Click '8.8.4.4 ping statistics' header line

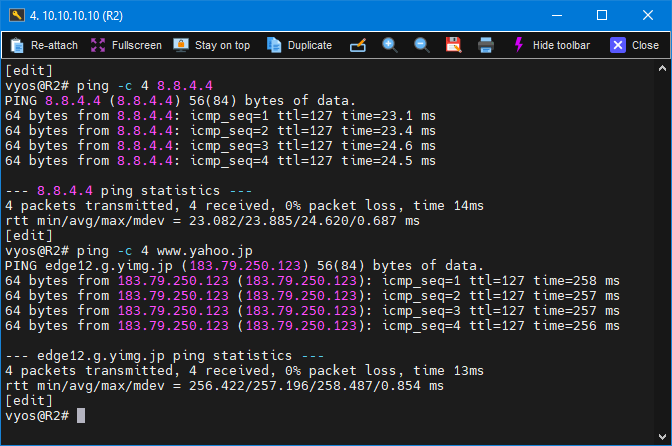click(129, 191)
